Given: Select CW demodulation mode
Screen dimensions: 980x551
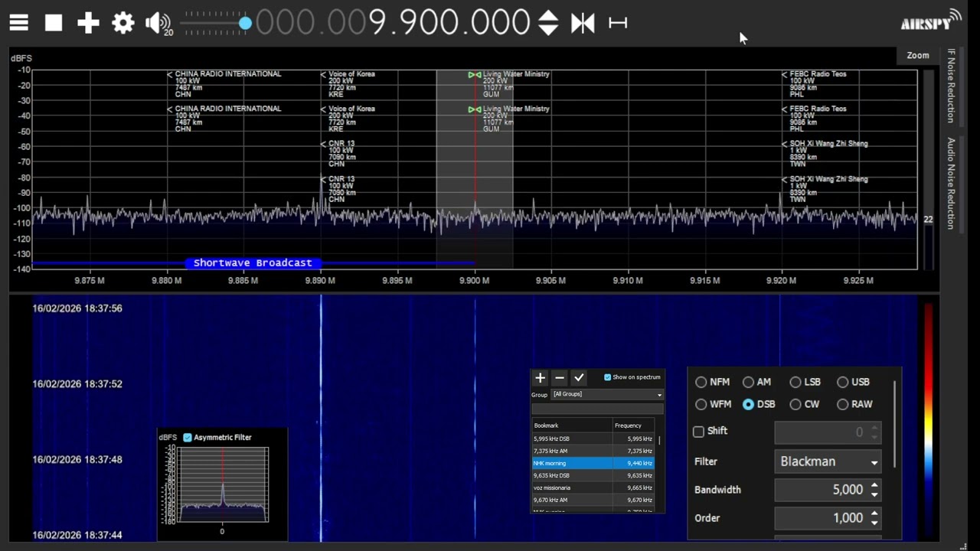Looking at the screenshot, I should point(795,404).
